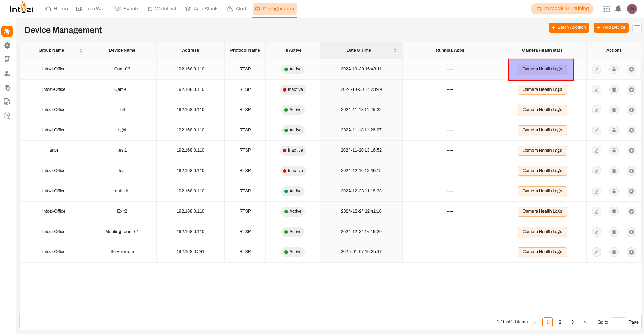This screenshot has width=644, height=334.
Task: Go to page 3 of the device list
Action: tap(572, 322)
